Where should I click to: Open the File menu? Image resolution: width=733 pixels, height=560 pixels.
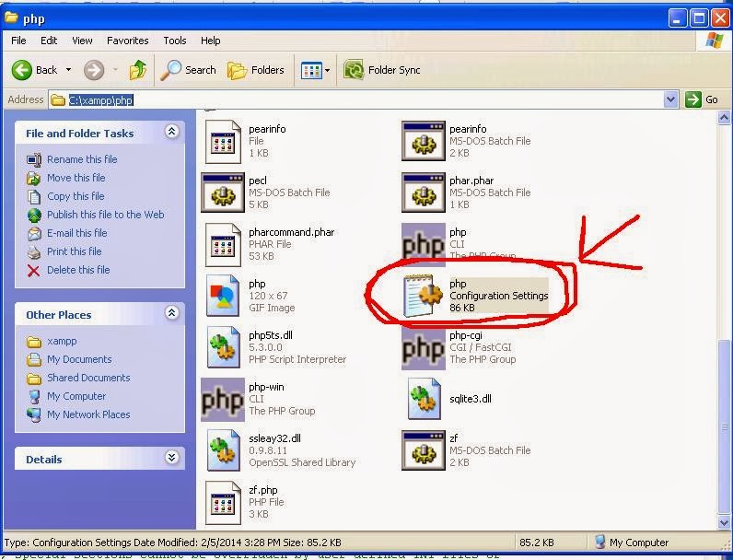point(18,41)
